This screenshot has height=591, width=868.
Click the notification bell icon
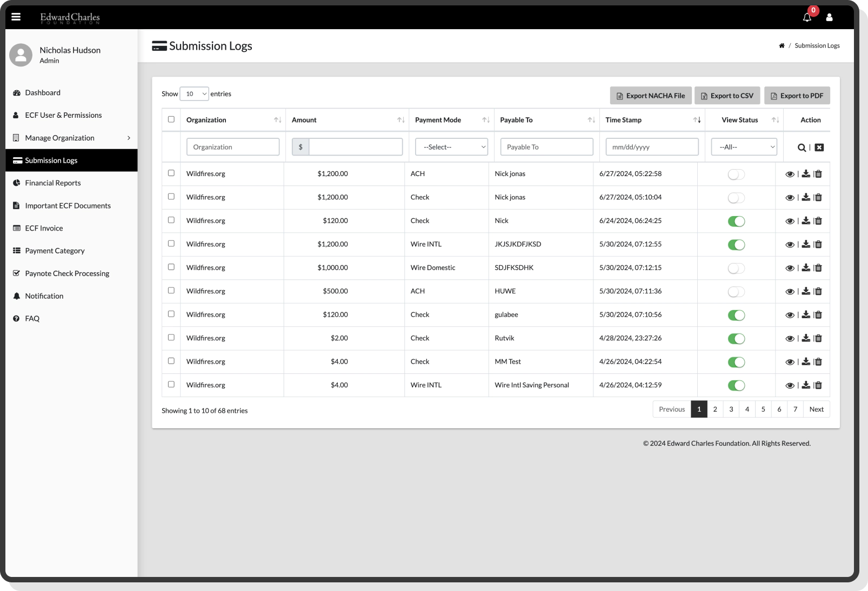coord(806,17)
